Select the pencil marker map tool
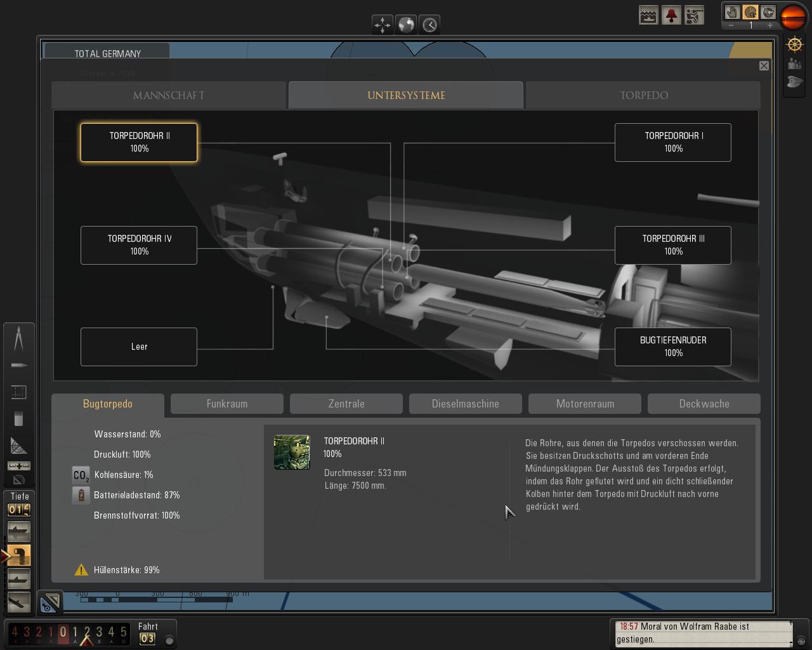The width and height of the screenshot is (812, 650). (x=19, y=366)
